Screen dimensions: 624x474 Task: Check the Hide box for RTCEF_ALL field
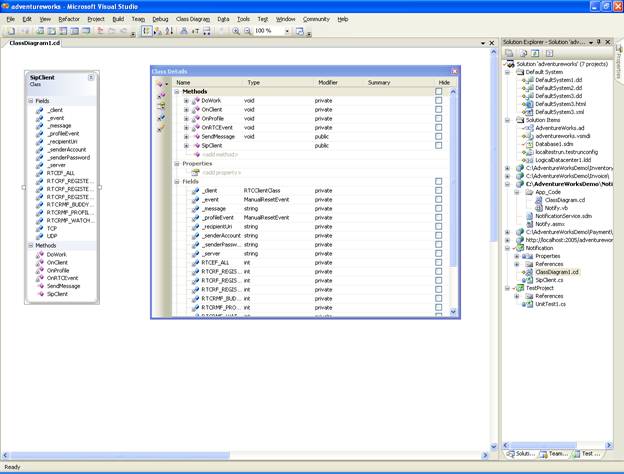coord(439,263)
